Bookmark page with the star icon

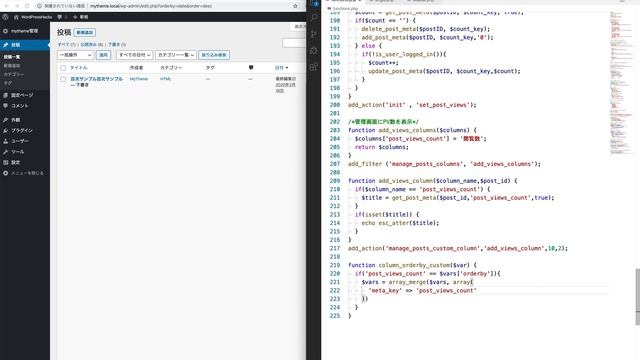click(x=296, y=6)
